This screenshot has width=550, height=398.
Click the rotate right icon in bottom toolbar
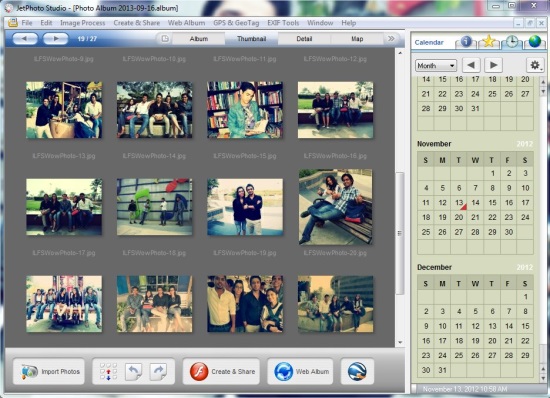(158, 371)
